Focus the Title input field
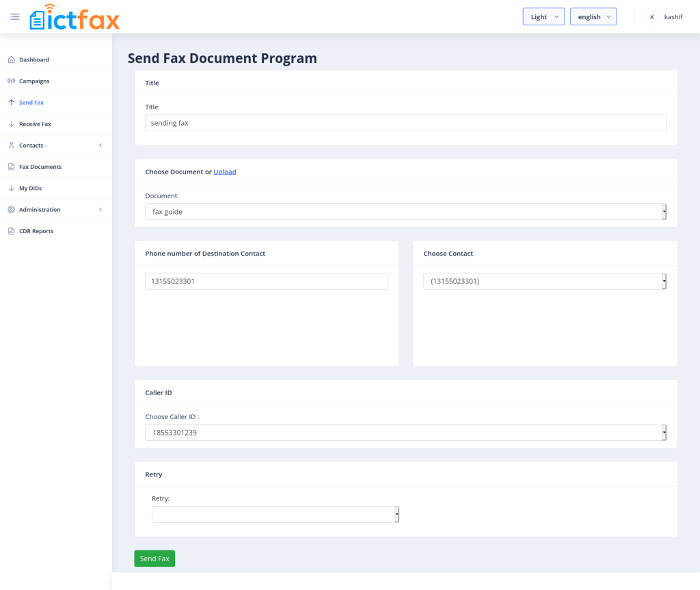 405,123
